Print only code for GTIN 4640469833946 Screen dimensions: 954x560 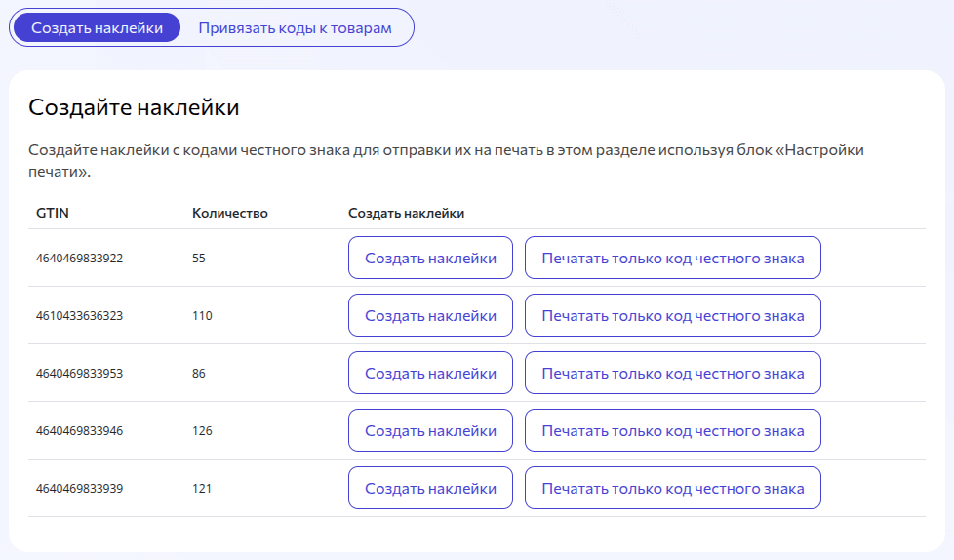point(672,431)
